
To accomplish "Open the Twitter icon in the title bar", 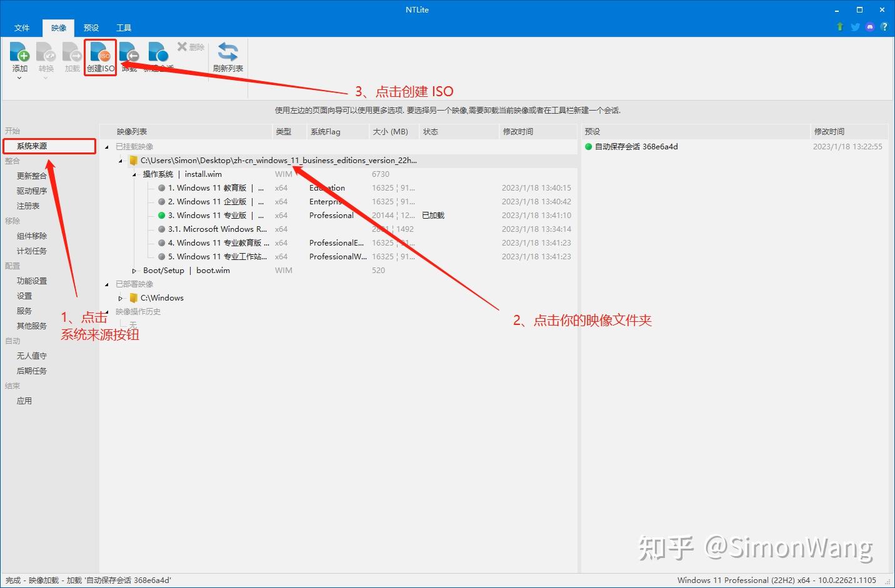I will [x=854, y=27].
